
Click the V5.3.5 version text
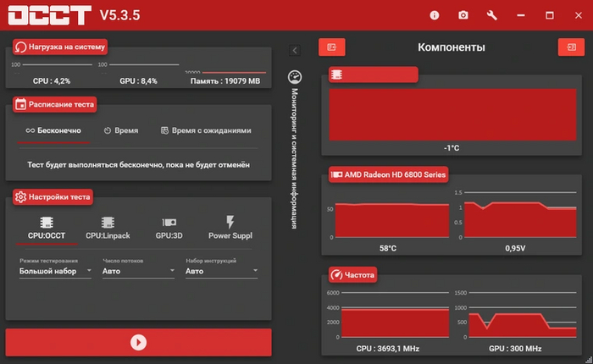[120, 15]
